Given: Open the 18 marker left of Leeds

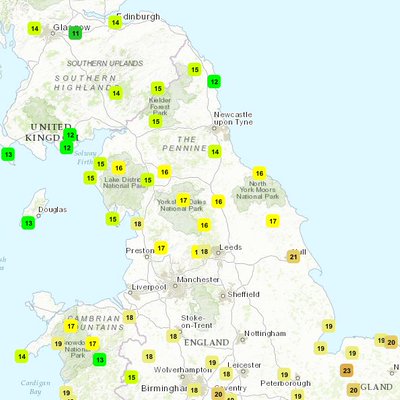Looking at the screenshot, I should (204, 251).
